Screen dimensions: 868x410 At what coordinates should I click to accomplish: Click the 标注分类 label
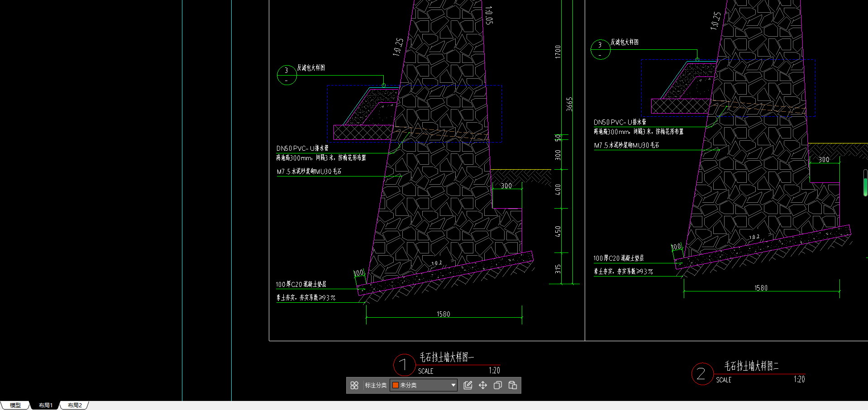point(376,385)
